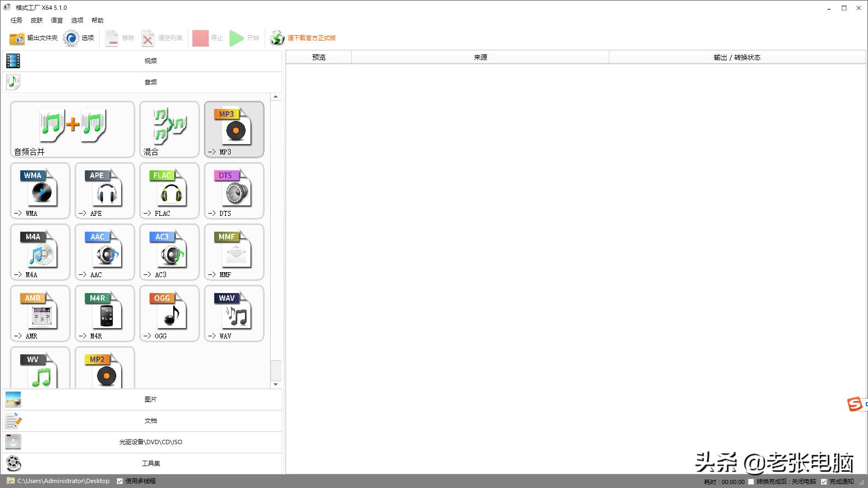Choose the M4R ringtone format
Viewport: 868px width, 488px height.
(x=105, y=313)
